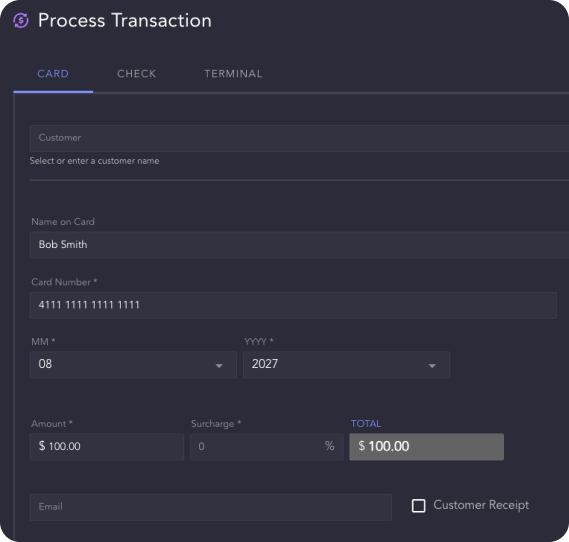
Task: Open the expiration year selector showing 2027
Action: click(x=346, y=365)
